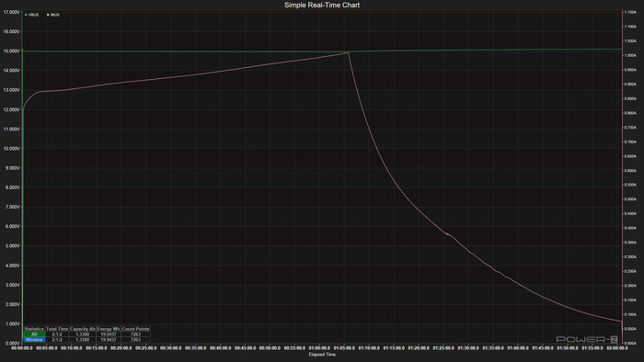Click the Total Time column header
644x362 pixels.
(57, 329)
